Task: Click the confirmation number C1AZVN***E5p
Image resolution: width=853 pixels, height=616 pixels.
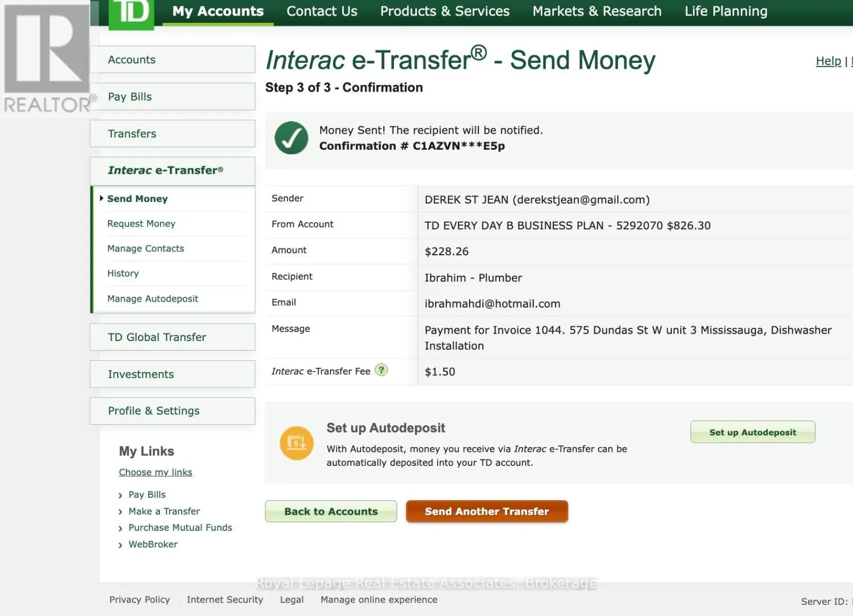Action: pos(458,146)
